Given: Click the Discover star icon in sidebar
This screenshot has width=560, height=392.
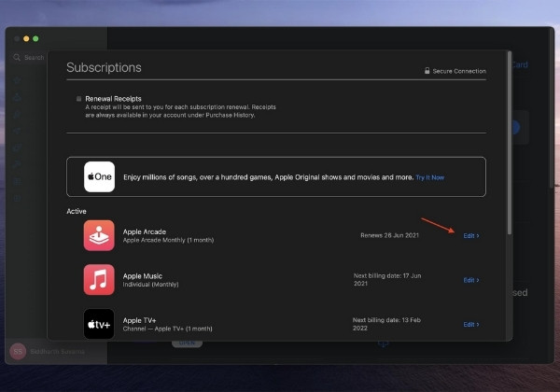Looking at the screenshot, I should 17,80.
